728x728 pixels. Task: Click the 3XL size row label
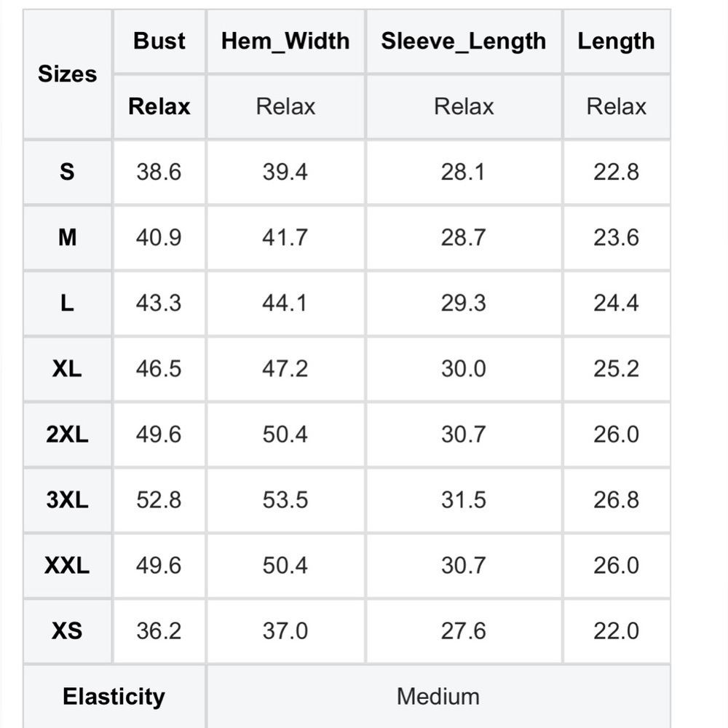(x=67, y=499)
